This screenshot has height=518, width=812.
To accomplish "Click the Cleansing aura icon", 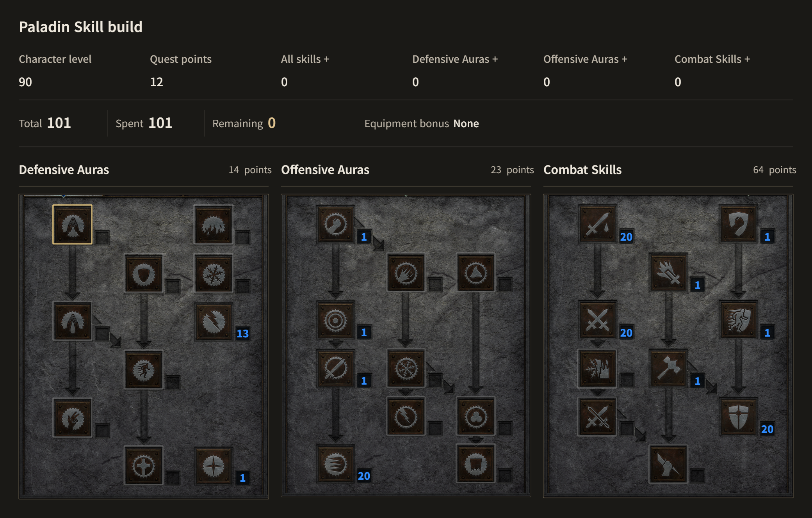I will (72, 321).
